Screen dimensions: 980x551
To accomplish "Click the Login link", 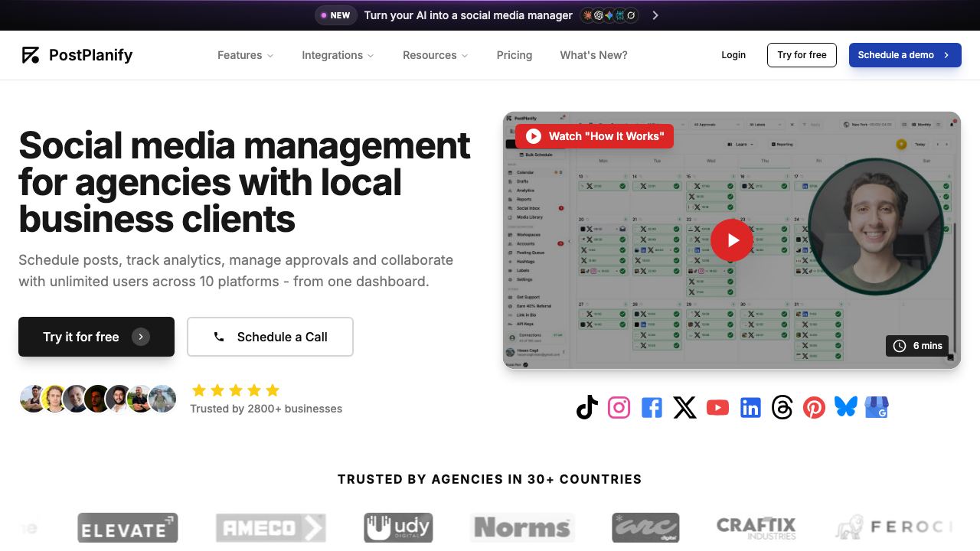I will tap(733, 55).
